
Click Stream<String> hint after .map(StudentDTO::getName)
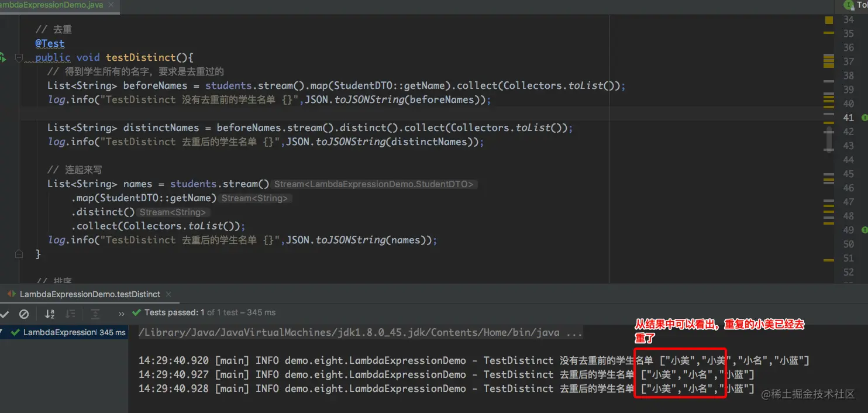click(x=255, y=198)
